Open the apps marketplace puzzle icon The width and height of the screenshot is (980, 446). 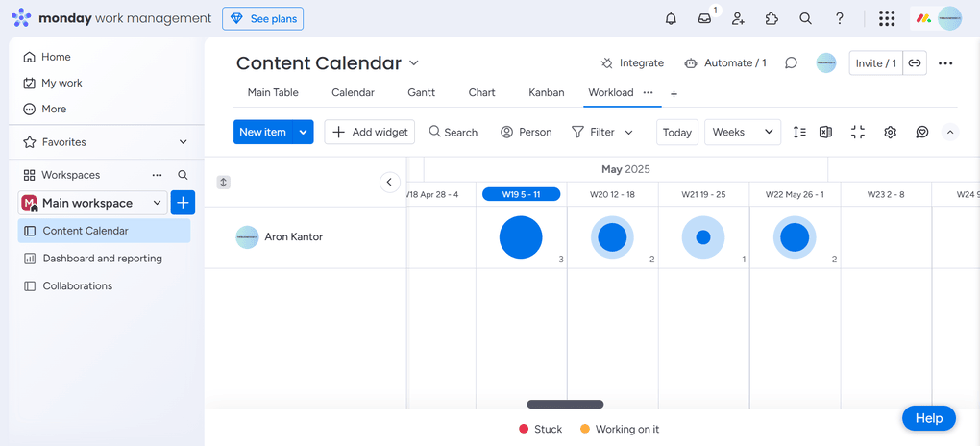[772, 18]
